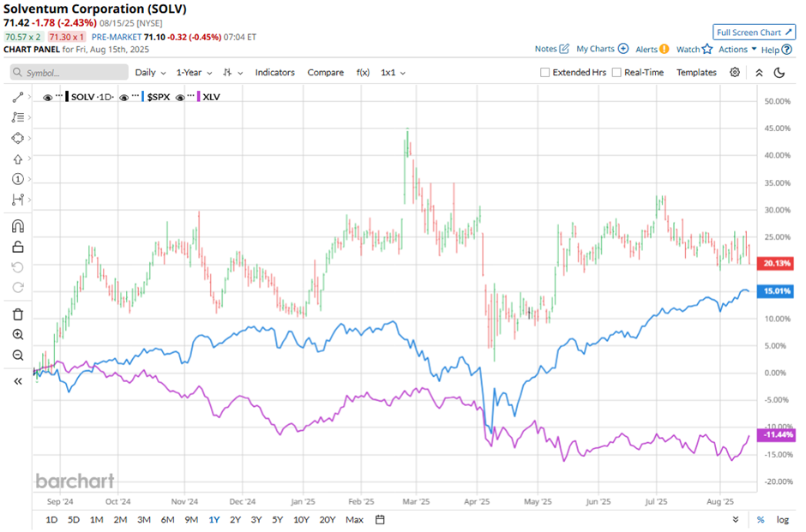Click the red 20.13% price label

776,264
